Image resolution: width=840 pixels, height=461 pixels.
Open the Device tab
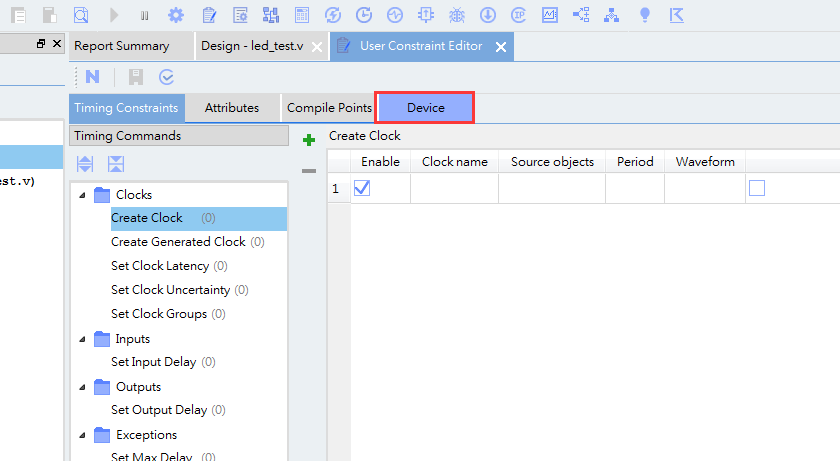pyautogui.click(x=426, y=108)
